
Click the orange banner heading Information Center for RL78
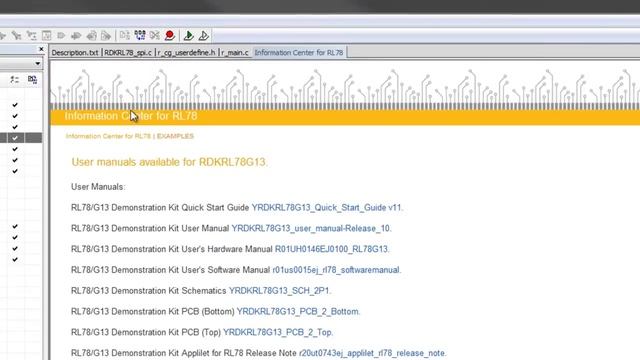(131, 116)
